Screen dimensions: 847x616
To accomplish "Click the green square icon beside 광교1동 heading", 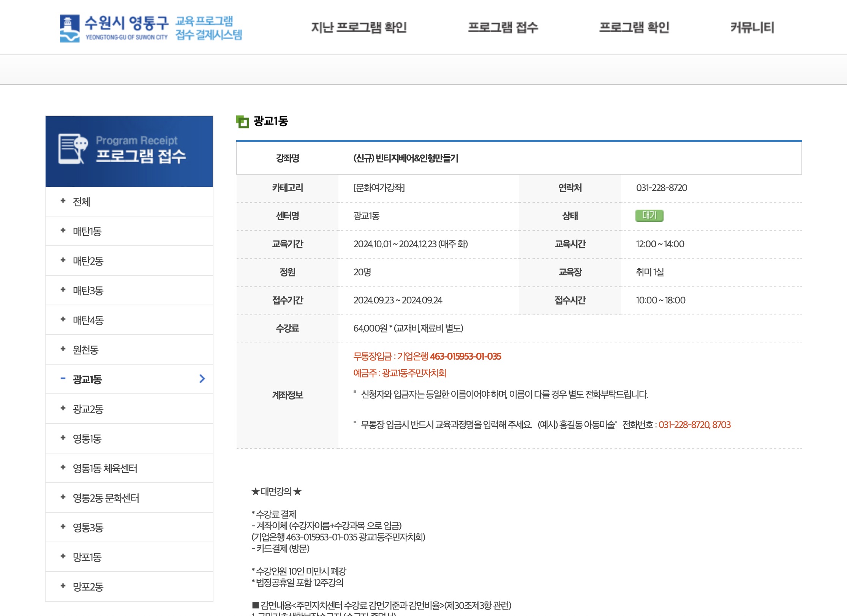I will coord(242,122).
